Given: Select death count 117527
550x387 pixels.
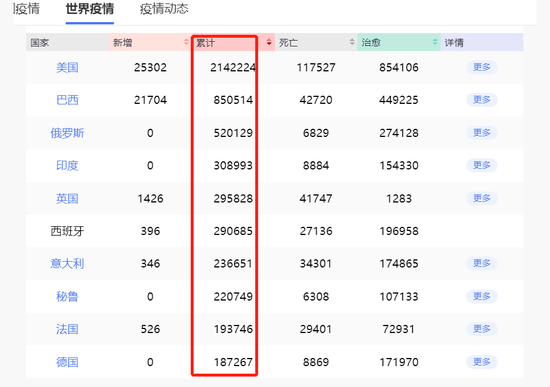Looking at the screenshot, I should coord(316,67).
